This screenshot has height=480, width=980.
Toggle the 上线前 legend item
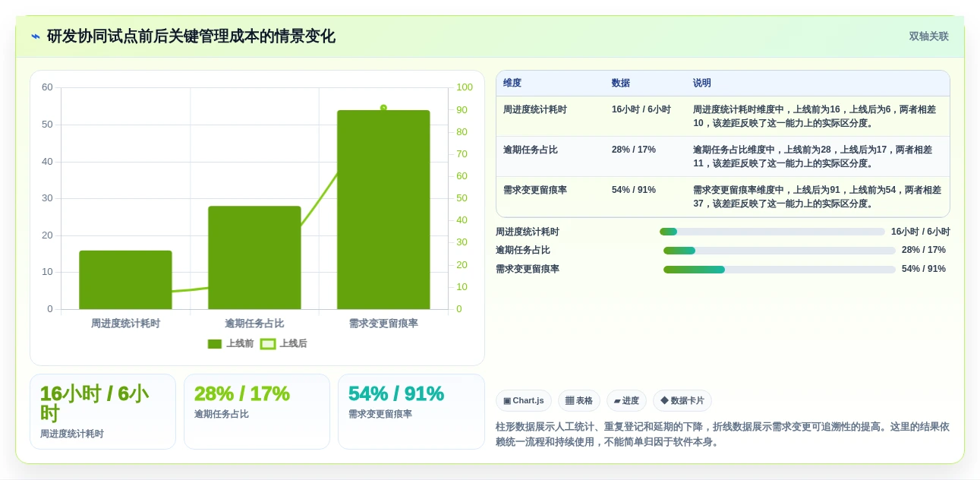click(x=231, y=344)
